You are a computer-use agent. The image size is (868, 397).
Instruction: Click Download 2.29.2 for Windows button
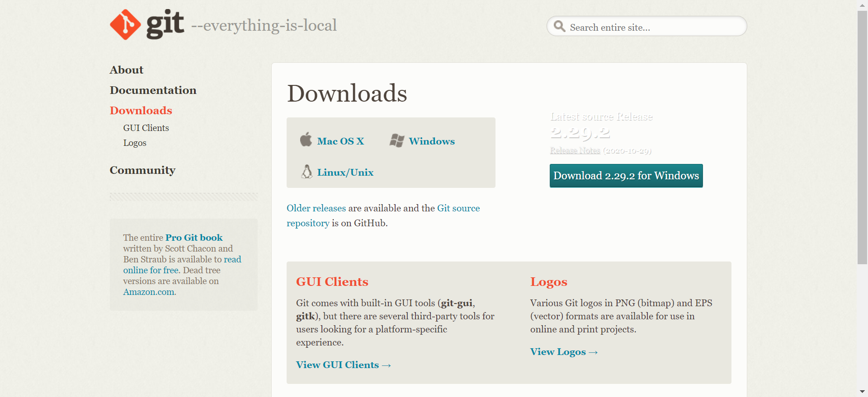(x=626, y=176)
